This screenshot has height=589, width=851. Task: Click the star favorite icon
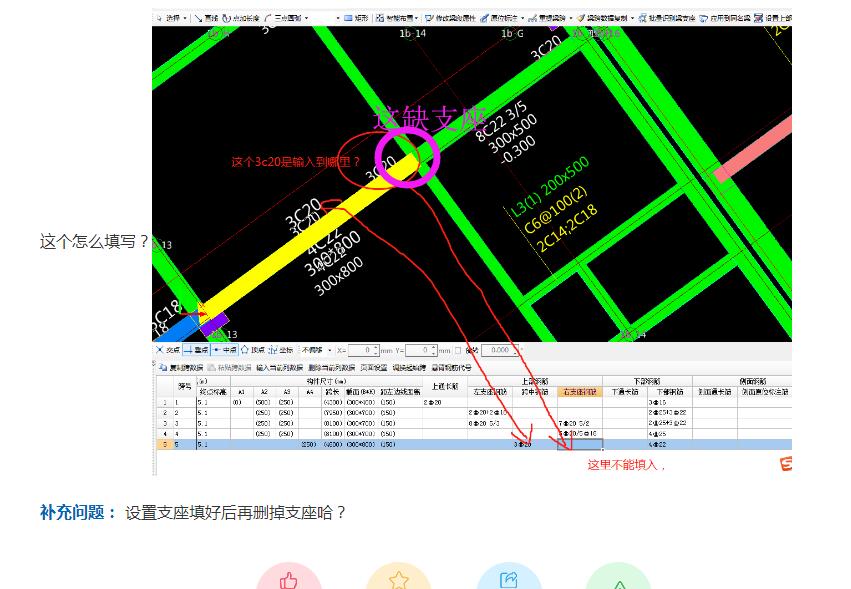click(399, 578)
